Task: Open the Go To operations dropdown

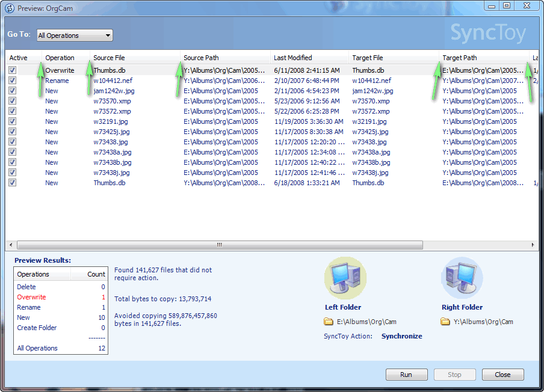Action: click(x=75, y=35)
